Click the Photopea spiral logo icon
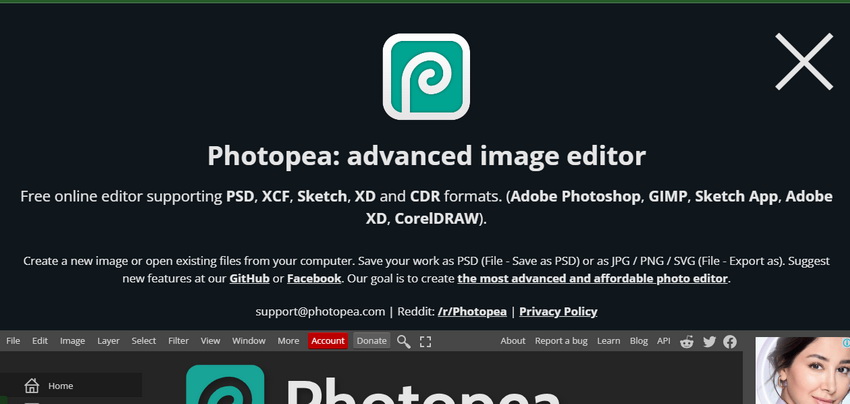This screenshot has height=404, width=850. coord(426,76)
